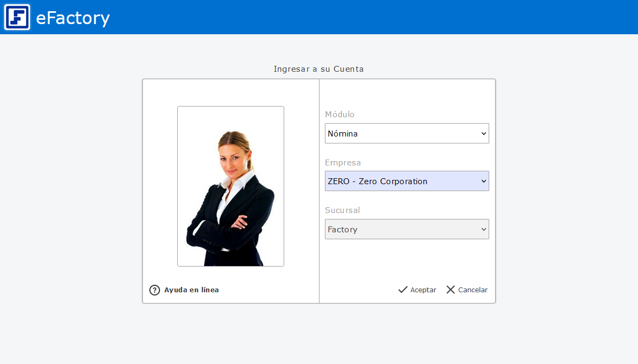The height and width of the screenshot is (364, 638).
Task: Click the eFactory logo icon
Action: (17, 17)
